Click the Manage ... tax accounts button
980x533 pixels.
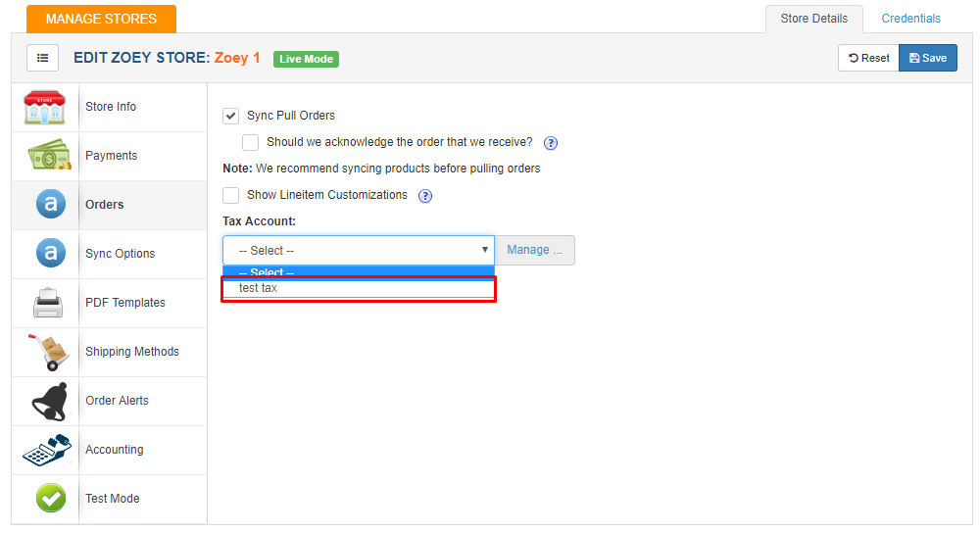[534, 250]
